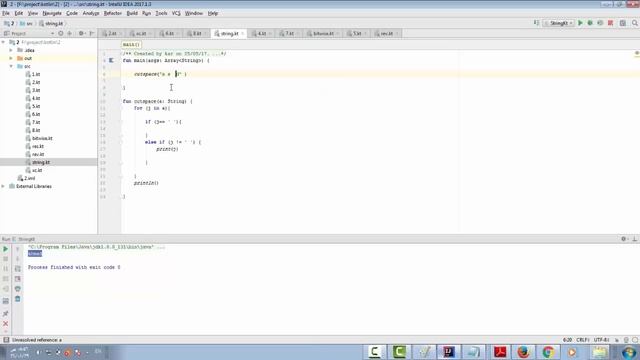Click UTF-8 encoding in status bar
This screenshot has height=360, width=640.
(601, 340)
